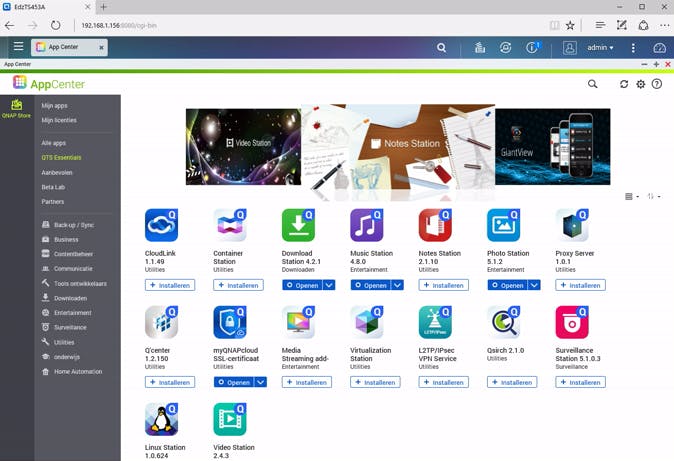Open Aanbevolen category
The height and width of the screenshot is (461, 674).
[x=57, y=172]
